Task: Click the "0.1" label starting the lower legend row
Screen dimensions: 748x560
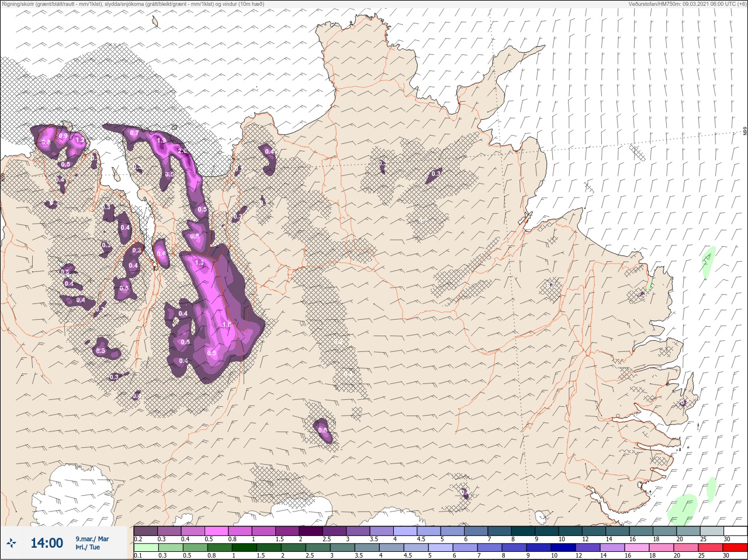Action: click(x=138, y=555)
